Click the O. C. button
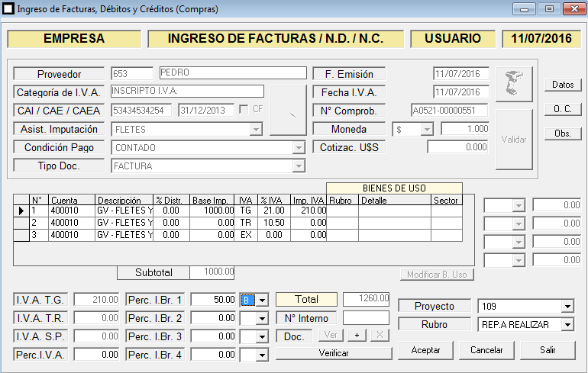Viewport: 588px width, 373px height. pos(563,109)
